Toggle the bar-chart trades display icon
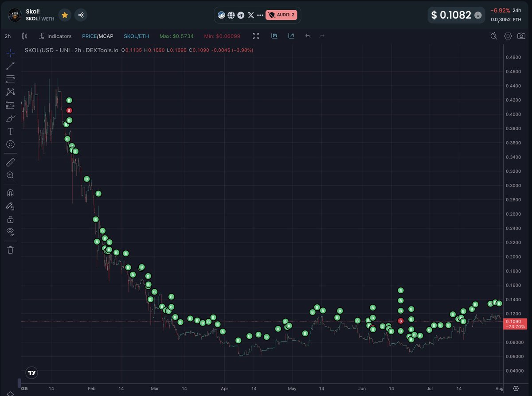Image resolution: width=532 pixels, height=396 pixels. pyautogui.click(x=274, y=36)
